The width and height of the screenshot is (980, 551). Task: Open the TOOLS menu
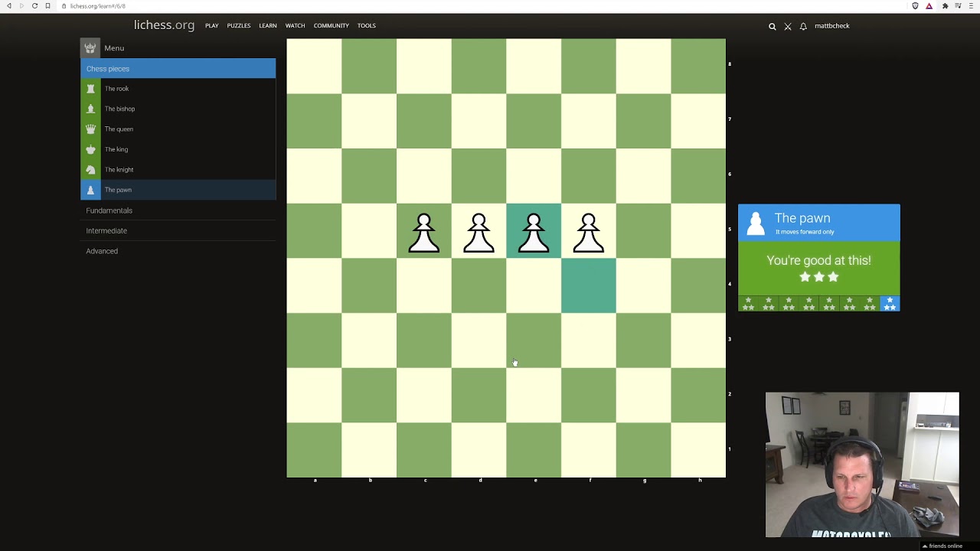[x=366, y=26]
